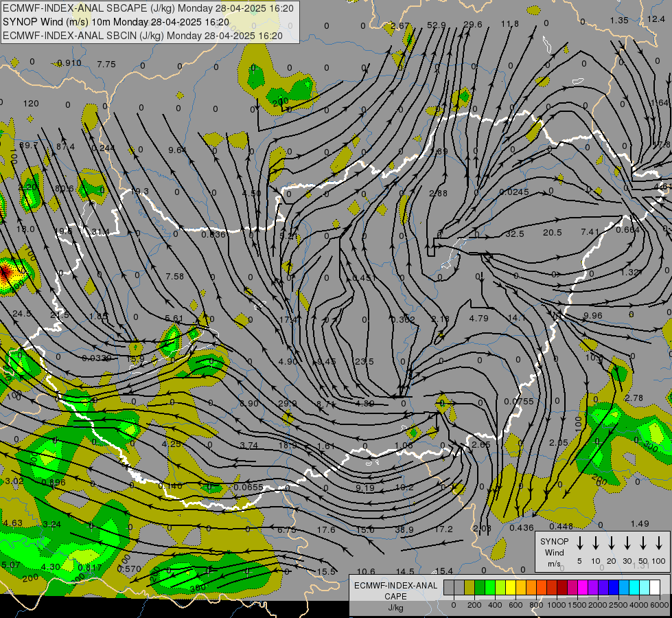
Task: Click the 4.79 value on the map
Action: [478, 318]
